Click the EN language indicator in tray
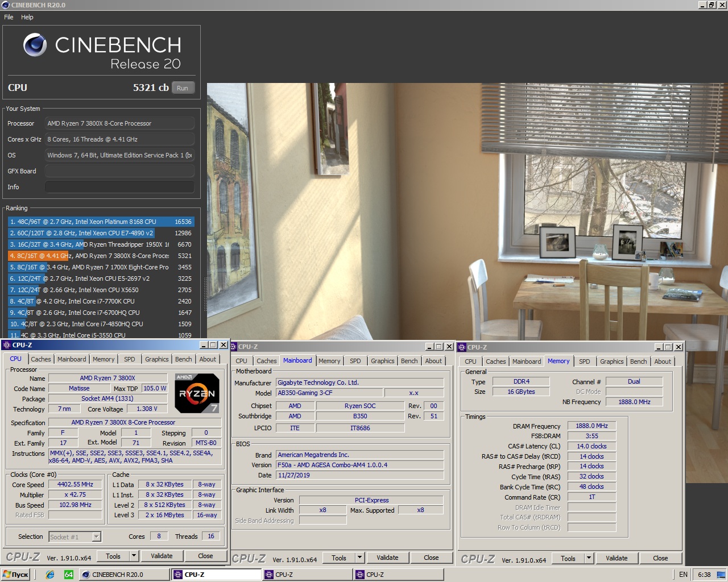 point(683,575)
